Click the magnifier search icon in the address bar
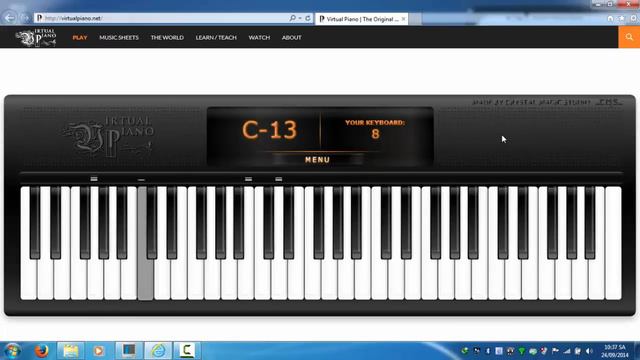The image size is (640, 360). click(x=292, y=18)
